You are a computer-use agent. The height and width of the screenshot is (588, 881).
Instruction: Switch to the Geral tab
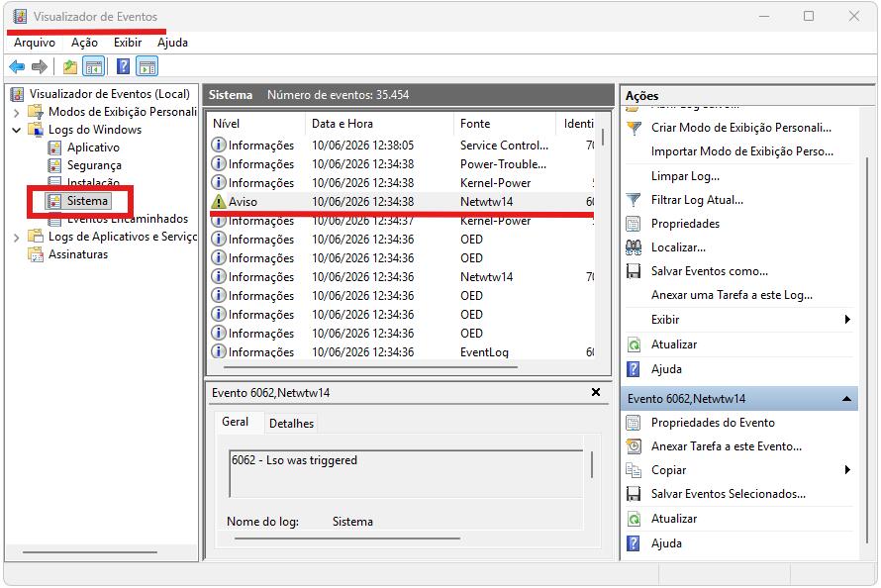[x=235, y=423]
